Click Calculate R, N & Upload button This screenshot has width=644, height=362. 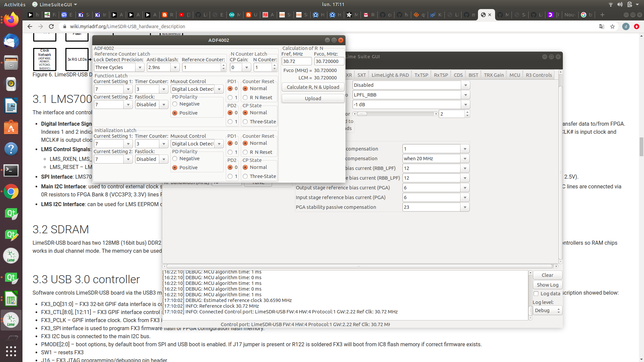tap(313, 87)
